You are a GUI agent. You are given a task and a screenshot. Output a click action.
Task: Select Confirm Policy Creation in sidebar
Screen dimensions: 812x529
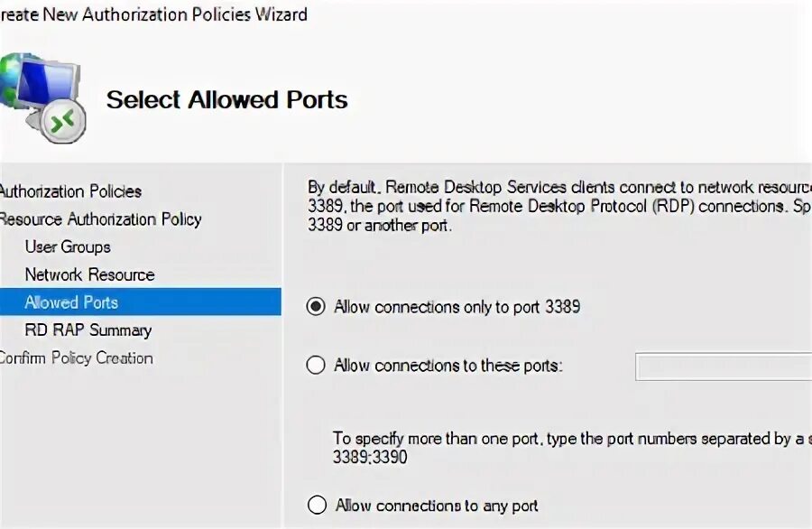click(x=76, y=358)
